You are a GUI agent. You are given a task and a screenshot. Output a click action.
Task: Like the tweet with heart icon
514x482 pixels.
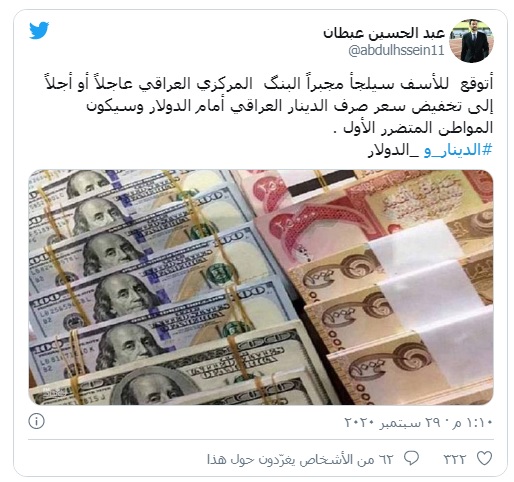click(484, 458)
